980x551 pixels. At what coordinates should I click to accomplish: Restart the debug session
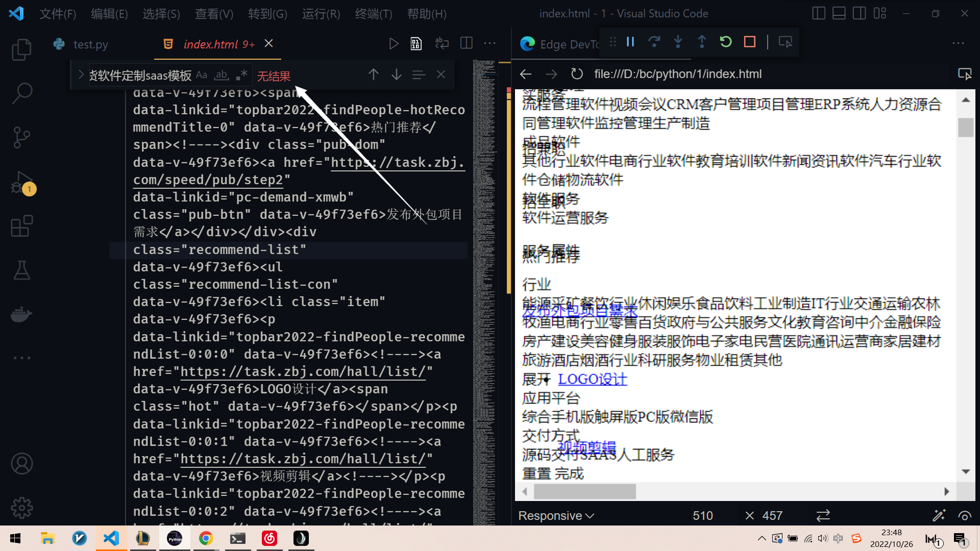725,42
